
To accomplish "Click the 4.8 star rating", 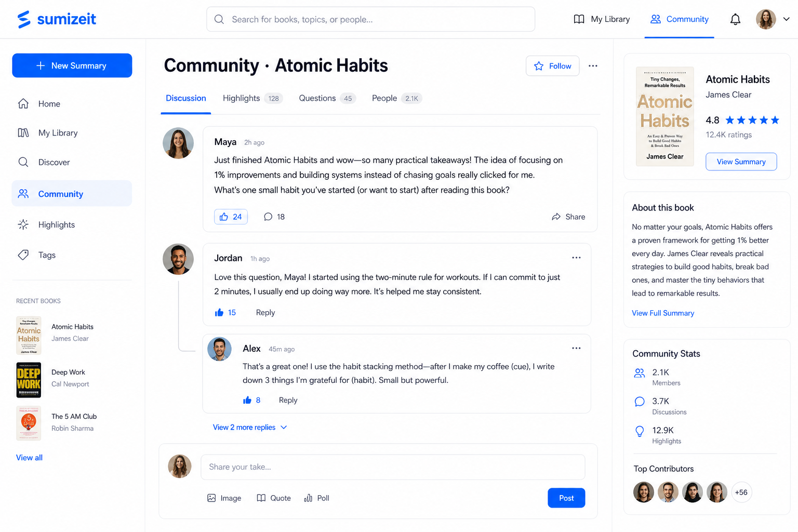I will pos(742,120).
